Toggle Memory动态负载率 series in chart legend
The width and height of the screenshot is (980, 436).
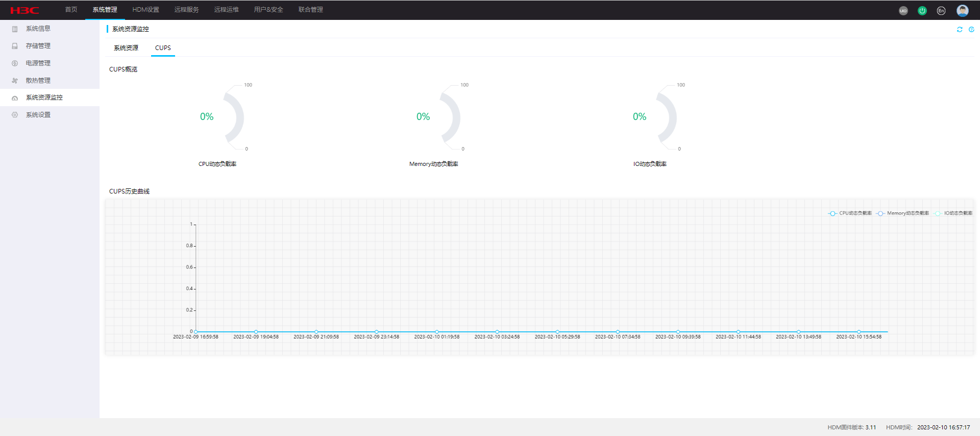[x=902, y=213]
